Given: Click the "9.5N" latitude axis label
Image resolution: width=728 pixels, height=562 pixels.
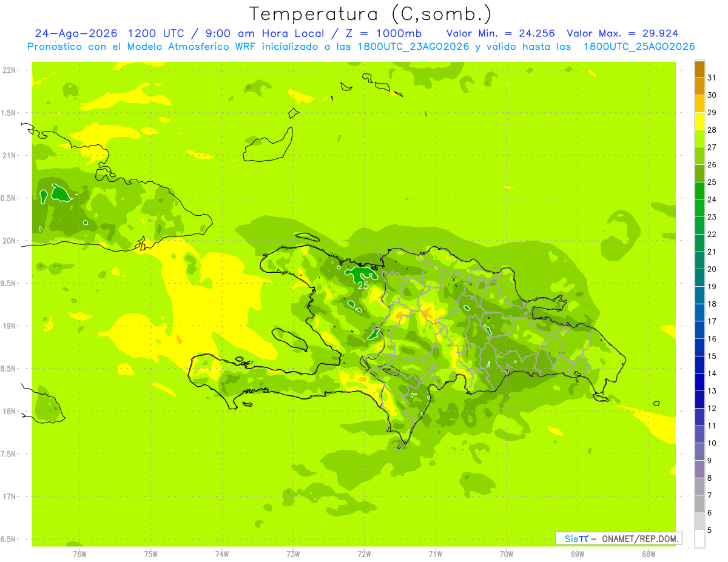Looking at the screenshot, I should 9,284.
